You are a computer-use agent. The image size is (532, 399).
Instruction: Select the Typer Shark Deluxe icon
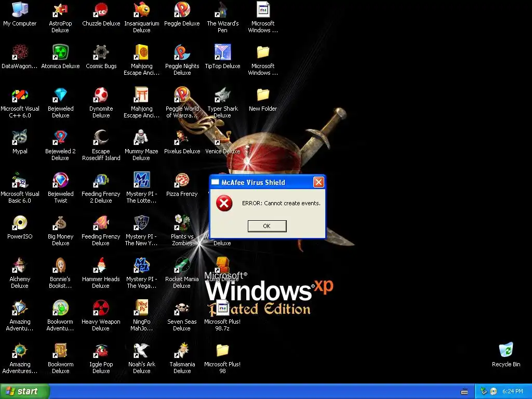point(222,96)
